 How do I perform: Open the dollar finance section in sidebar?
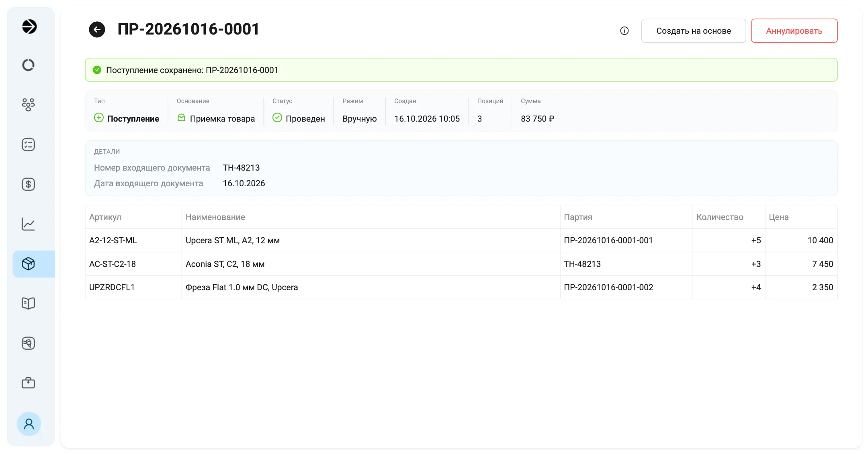[x=28, y=184]
